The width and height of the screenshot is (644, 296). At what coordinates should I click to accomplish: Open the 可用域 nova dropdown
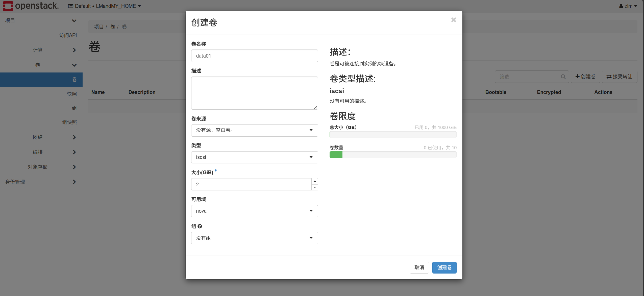(x=255, y=211)
